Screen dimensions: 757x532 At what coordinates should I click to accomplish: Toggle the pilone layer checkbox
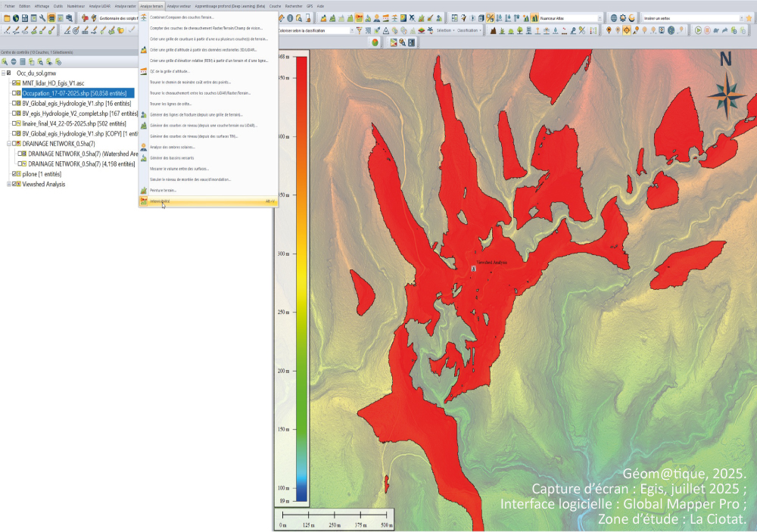click(x=15, y=174)
